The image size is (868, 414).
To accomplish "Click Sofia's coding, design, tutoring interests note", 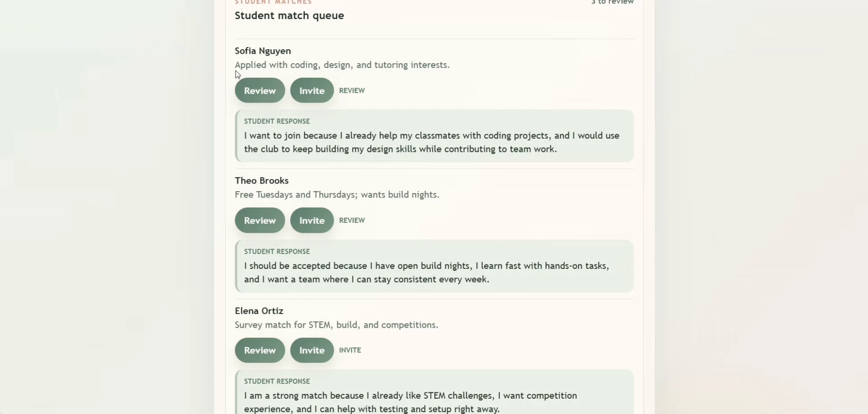I will click(342, 65).
